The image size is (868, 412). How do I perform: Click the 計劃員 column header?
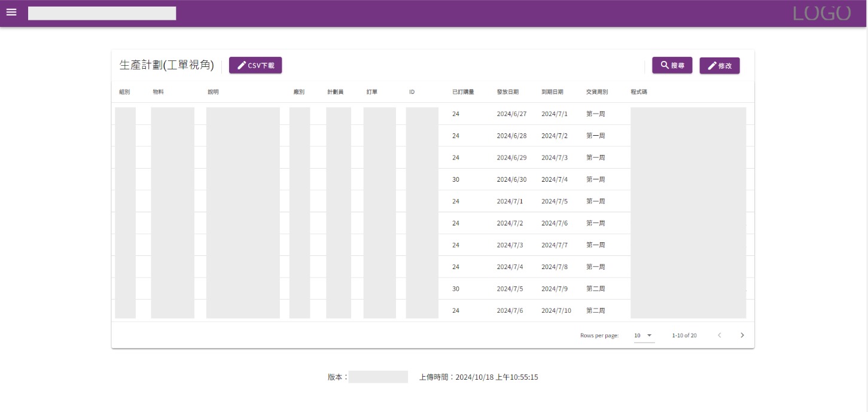(335, 92)
